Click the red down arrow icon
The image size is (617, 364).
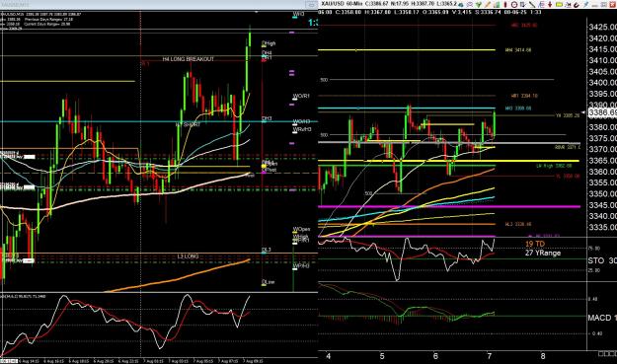[x=550, y=5]
